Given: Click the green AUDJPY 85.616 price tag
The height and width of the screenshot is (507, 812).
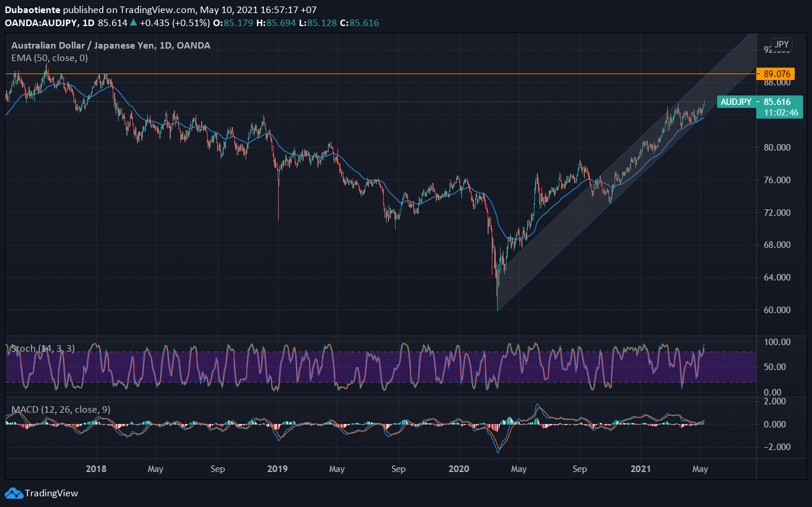Looking at the screenshot, I should pos(760,101).
